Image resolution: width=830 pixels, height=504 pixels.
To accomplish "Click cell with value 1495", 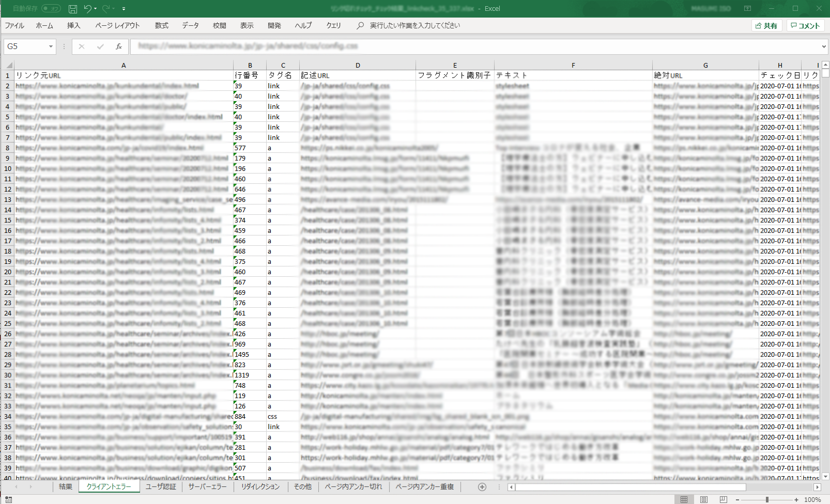I will pos(250,354).
